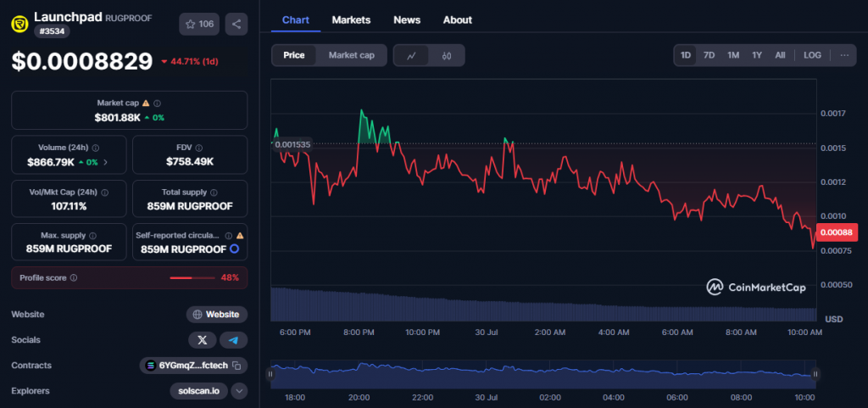Switch to line chart view

point(411,55)
